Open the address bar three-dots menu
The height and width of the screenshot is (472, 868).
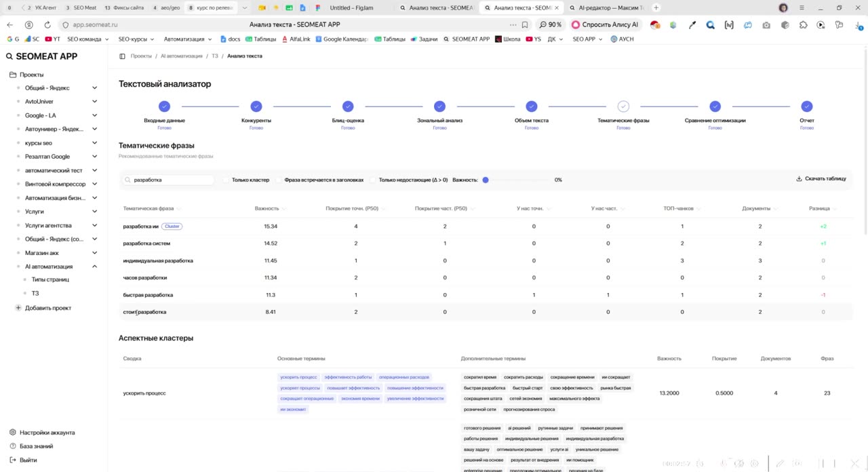(x=514, y=24)
